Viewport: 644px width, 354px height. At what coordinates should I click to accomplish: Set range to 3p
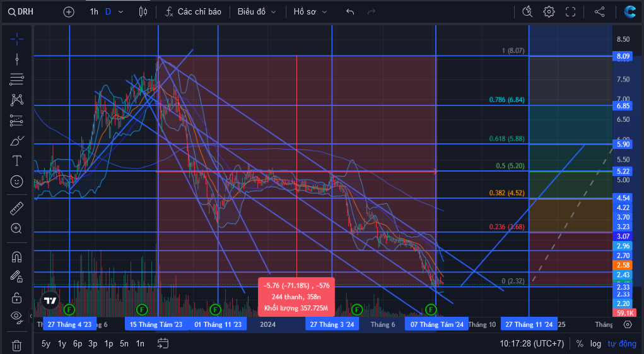(x=93, y=344)
